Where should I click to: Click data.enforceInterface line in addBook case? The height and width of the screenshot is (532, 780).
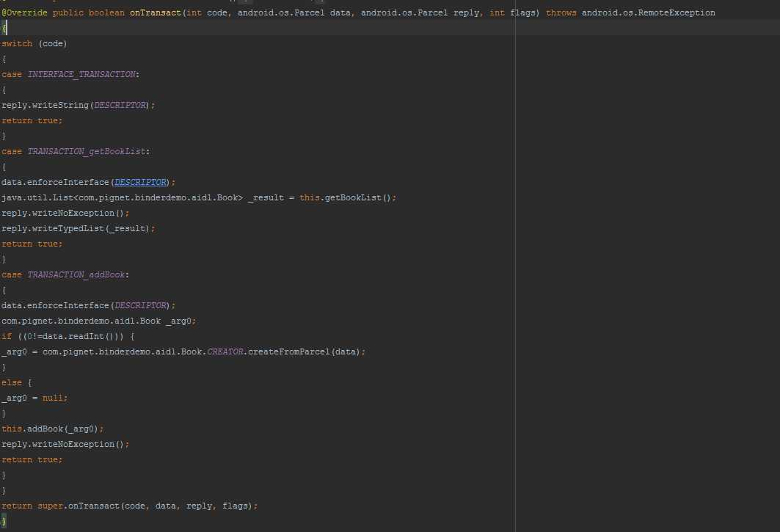click(x=88, y=305)
